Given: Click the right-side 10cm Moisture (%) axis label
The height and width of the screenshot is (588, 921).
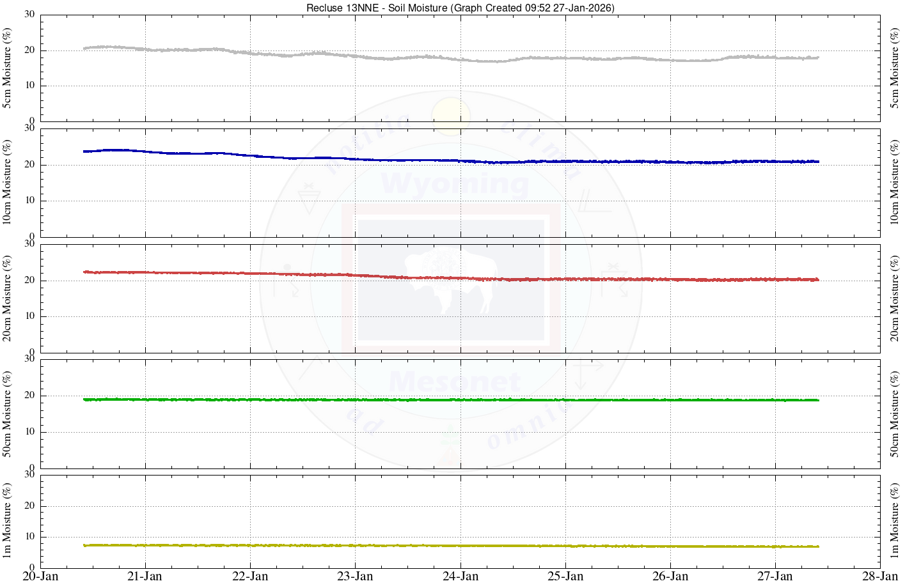Looking at the screenshot, I should [x=894, y=182].
